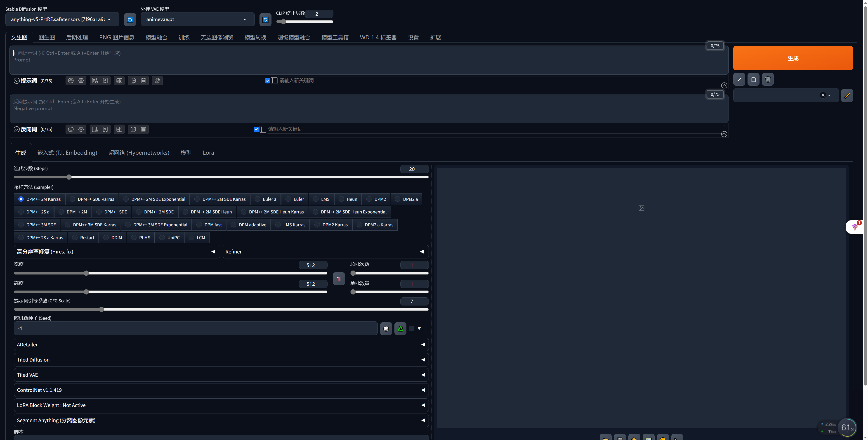Screen dimensions: 868x440
Task: Expand the Refiner section
Action: click(325, 252)
